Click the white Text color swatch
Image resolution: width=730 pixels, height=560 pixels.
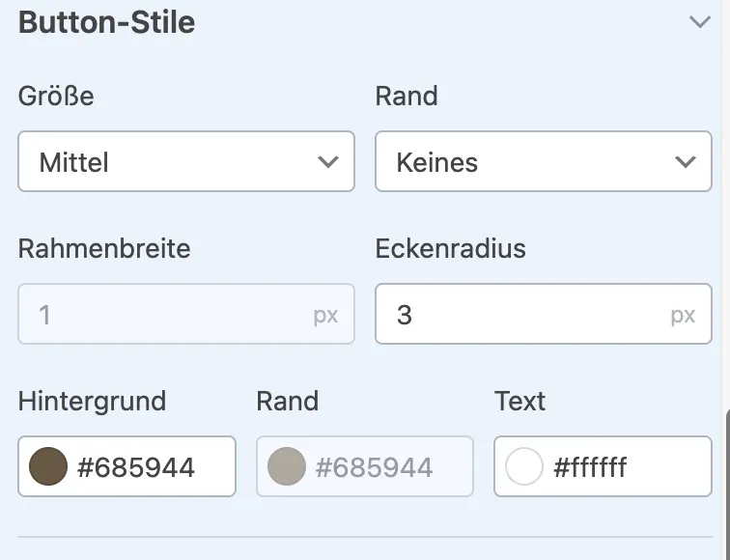[523, 466]
